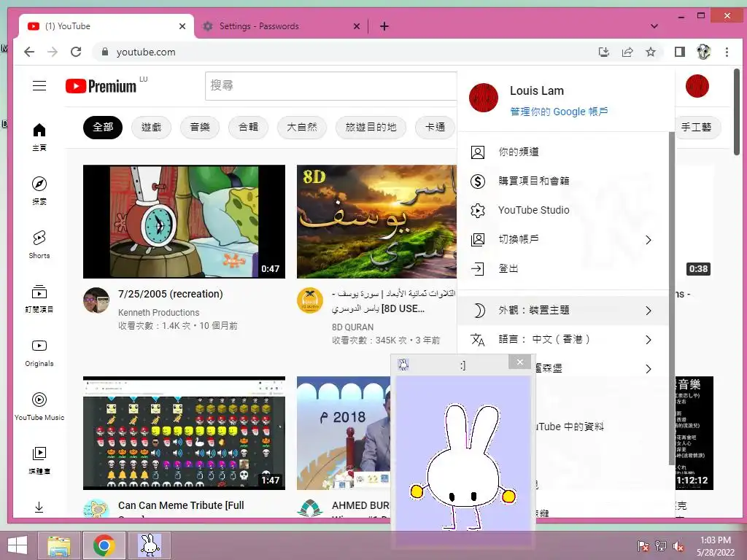This screenshot has height=560, width=747.
Task: Click the YouTube search field
Action: [331, 86]
